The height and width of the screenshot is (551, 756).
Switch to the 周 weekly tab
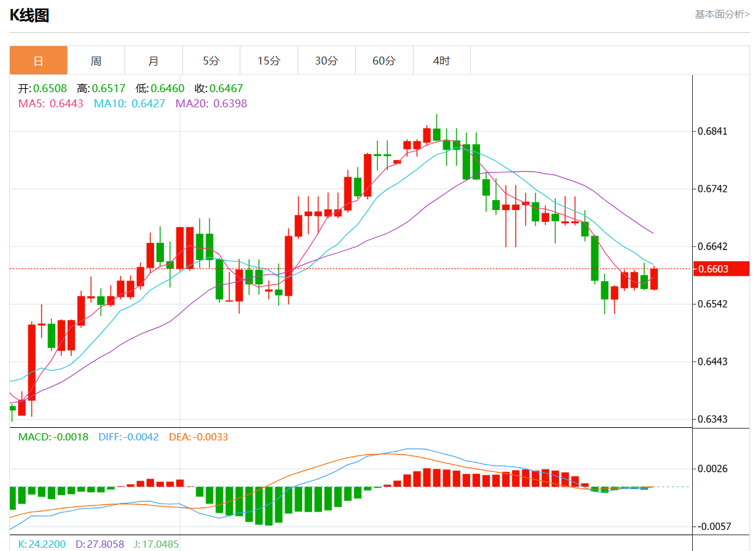coord(96,61)
